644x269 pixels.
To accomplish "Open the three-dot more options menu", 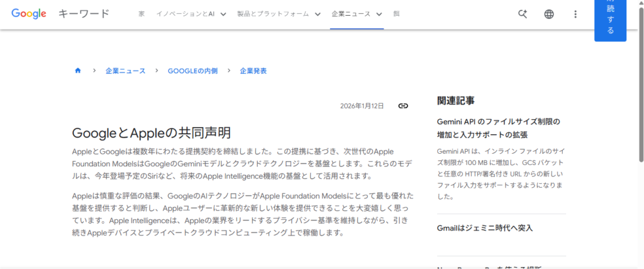I will 575,14.
